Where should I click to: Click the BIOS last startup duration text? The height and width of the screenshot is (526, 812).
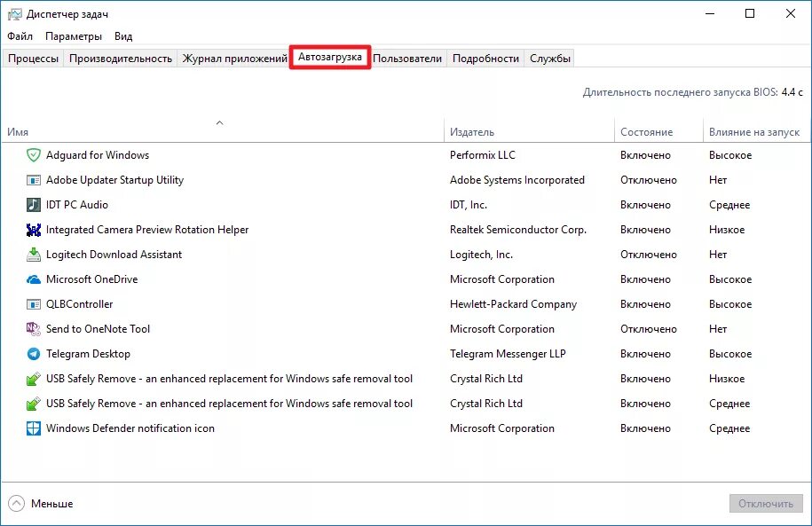tap(693, 92)
